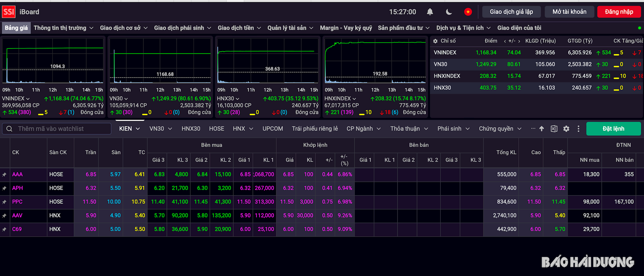Click the SSI logo icon
The width and height of the screenshot is (644, 276).
[9, 12]
